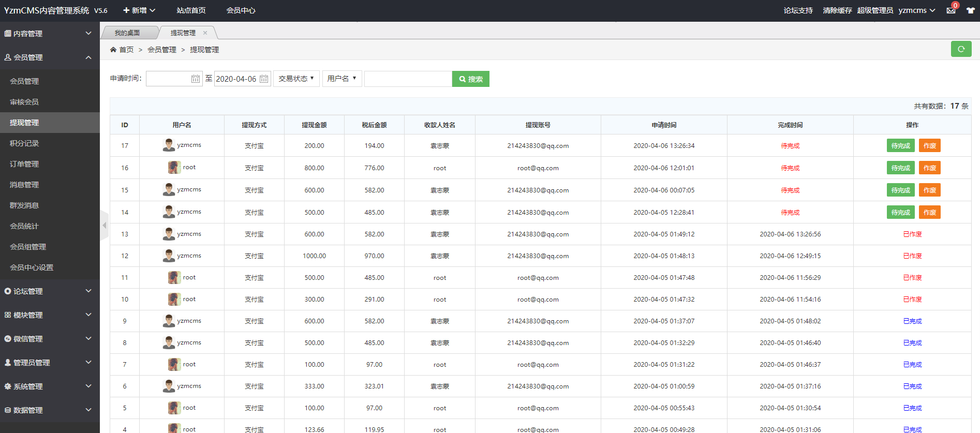The image size is (980, 433).
Task: Click the 内容管理 sidebar icon
Action: (8, 34)
